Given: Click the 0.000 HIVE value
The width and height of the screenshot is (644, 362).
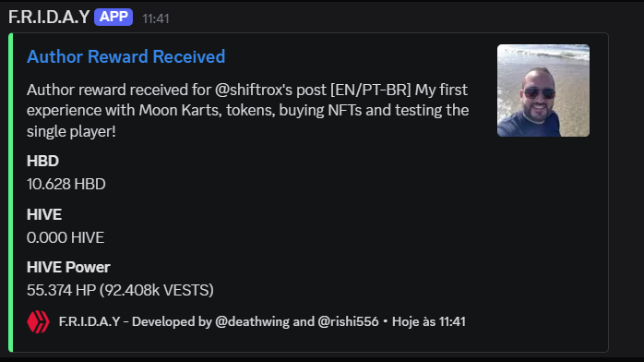Looking at the screenshot, I should click(x=66, y=237).
